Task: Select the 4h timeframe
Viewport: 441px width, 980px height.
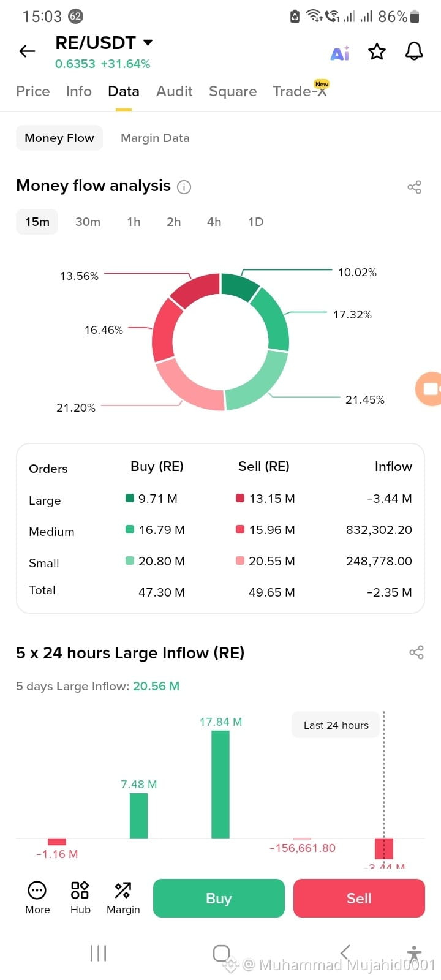Action: (x=214, y=222)
